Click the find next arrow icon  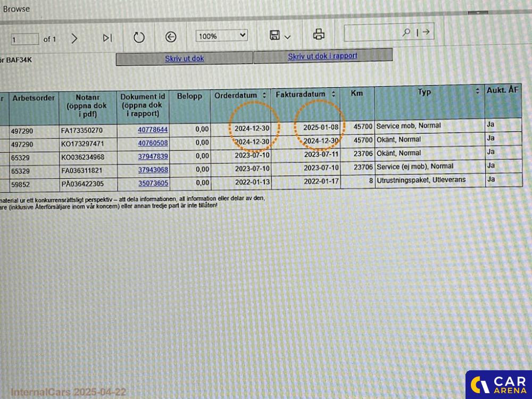point(426,32)
